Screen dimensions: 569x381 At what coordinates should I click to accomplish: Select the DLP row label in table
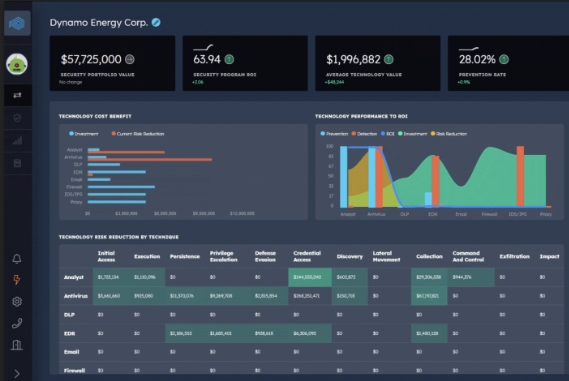tap(69, 315)
